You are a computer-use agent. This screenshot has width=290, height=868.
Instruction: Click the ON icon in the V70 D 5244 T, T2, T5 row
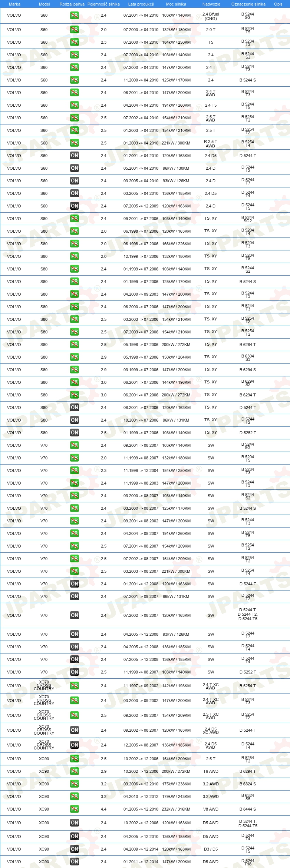pos(75,615)
